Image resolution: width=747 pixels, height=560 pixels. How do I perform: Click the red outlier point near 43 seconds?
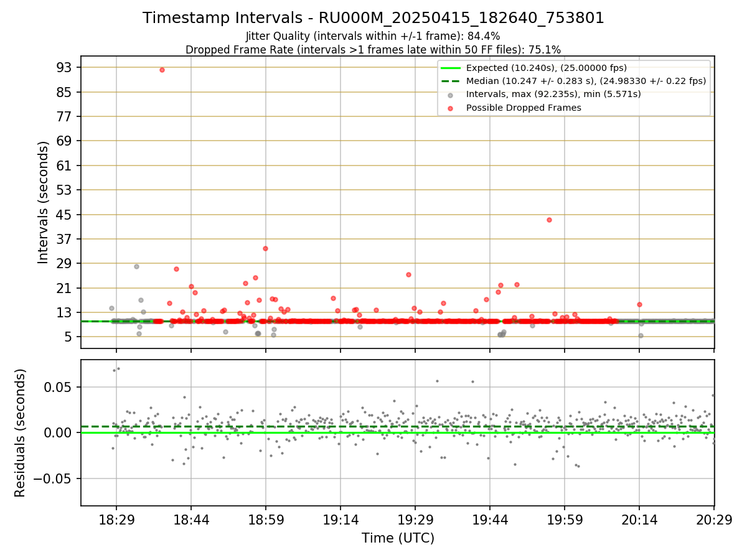click(x=549, y=220)
